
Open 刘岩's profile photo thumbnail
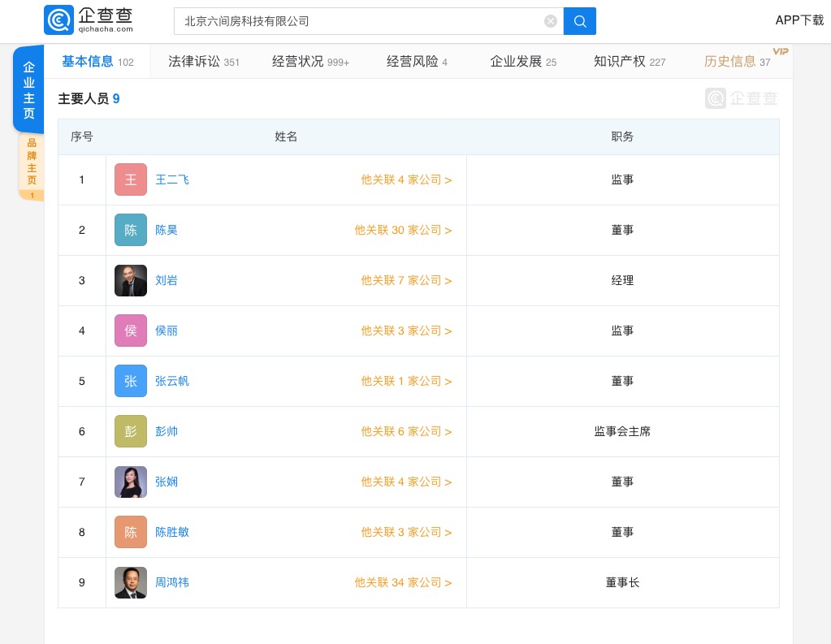coord(131,280)
